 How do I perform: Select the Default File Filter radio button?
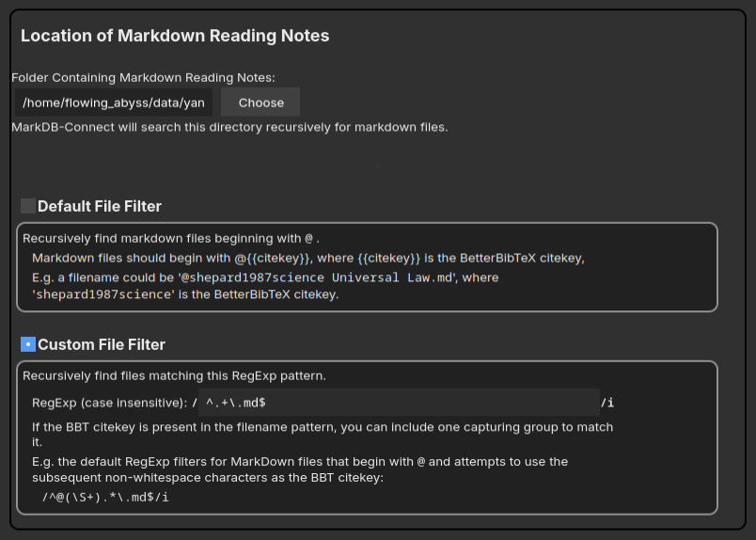tap(28, 206)
